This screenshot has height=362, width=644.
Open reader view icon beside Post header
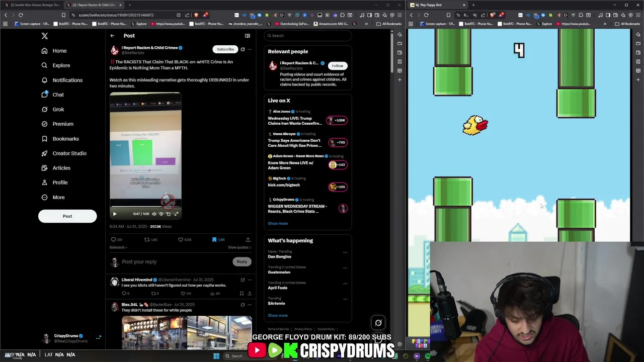tap(248, 36)
